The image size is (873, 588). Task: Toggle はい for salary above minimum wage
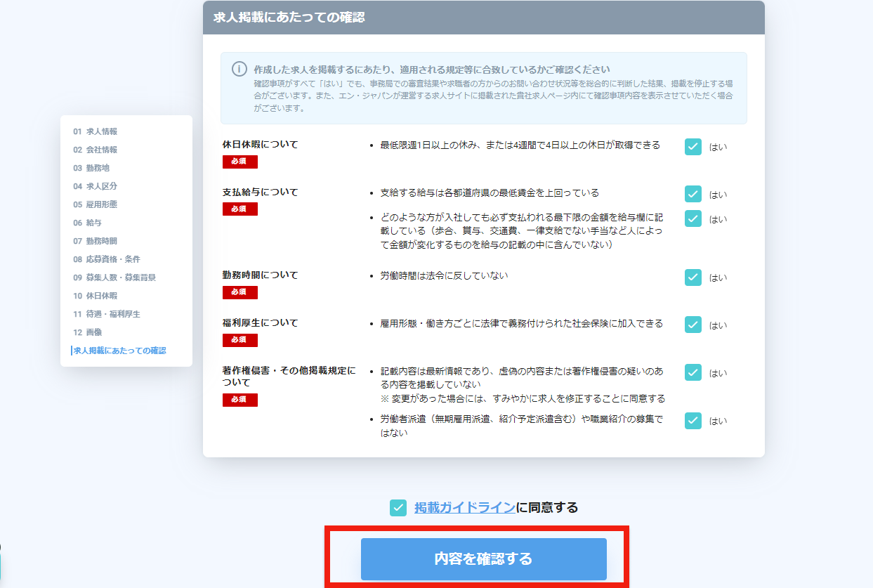pyautogui.click(x=693, y=194)
